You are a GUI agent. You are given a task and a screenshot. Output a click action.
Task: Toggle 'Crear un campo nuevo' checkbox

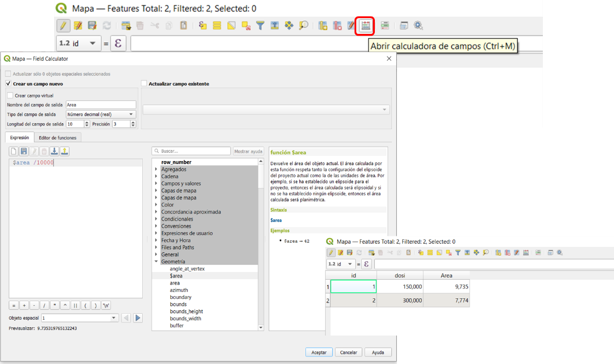(8, 83)
